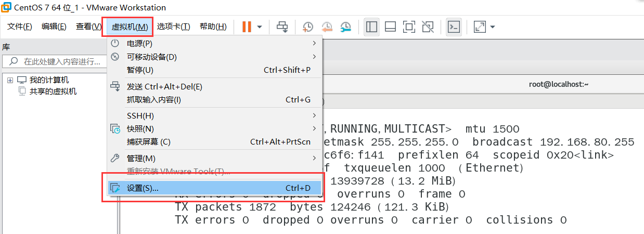Click the wrench icon beside 管理(M)
This screenshot has height=234, width=644.
115,158
